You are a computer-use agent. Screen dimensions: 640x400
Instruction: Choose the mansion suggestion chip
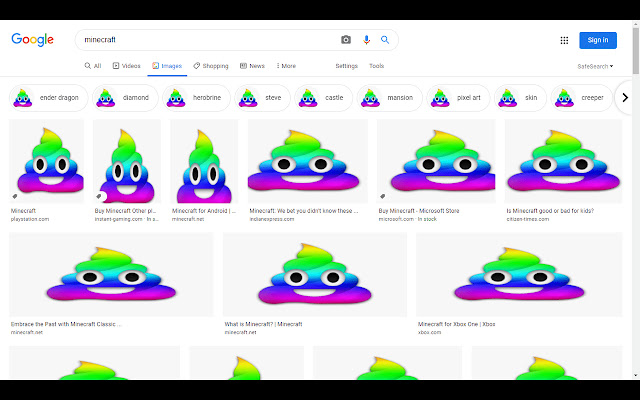[389, 98]
